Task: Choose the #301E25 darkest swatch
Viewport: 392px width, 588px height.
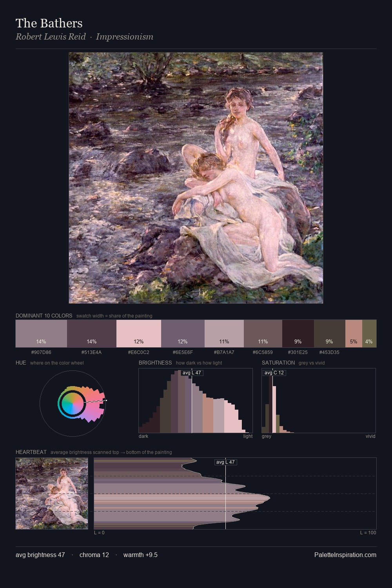Action: click(298, 334)
